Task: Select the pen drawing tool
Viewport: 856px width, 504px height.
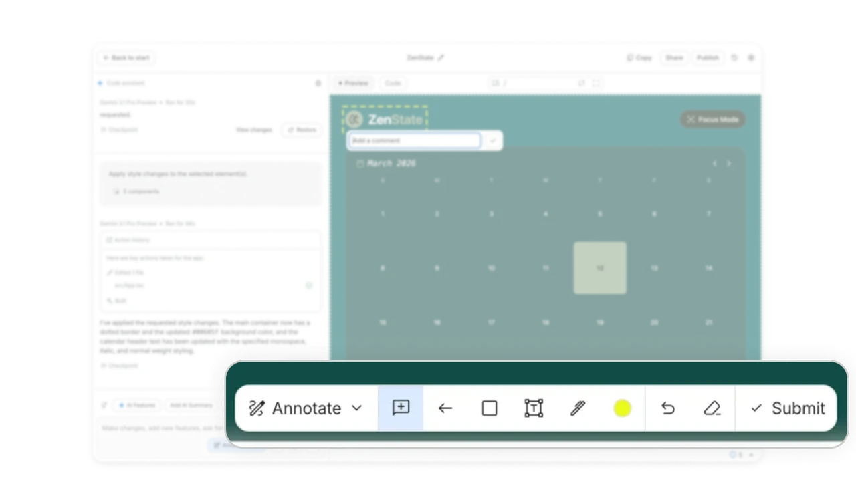Action: tap(578, 408)
